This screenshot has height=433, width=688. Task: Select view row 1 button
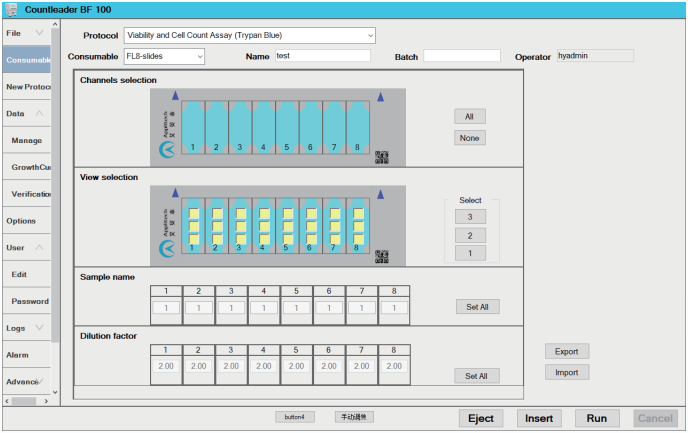[x=470, y=253]
